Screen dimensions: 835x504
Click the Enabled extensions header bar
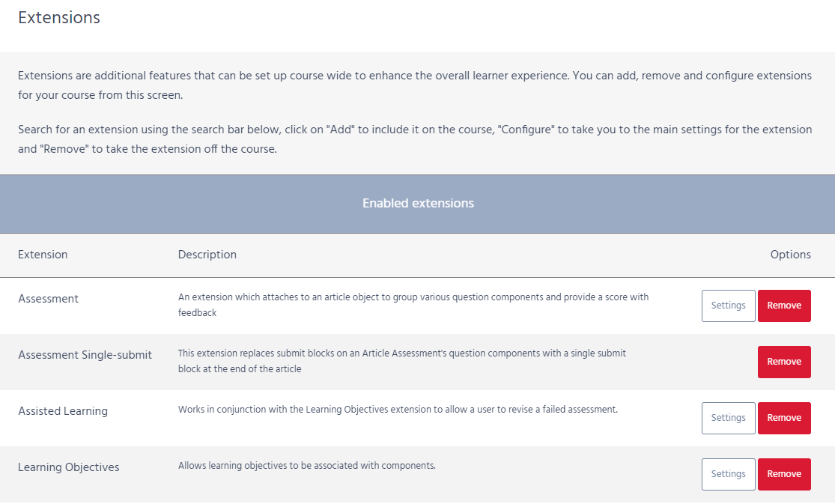pyautogui.click(x=418, y=204)
